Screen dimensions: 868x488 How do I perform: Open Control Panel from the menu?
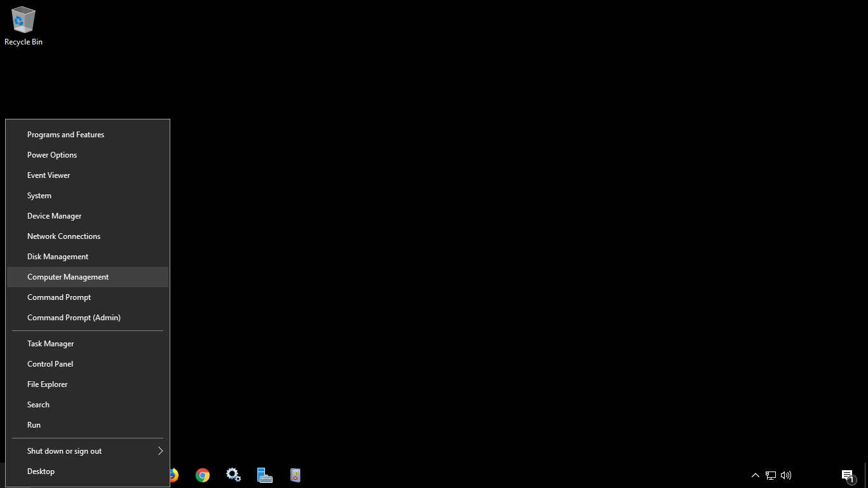click(x=50, y=363)
